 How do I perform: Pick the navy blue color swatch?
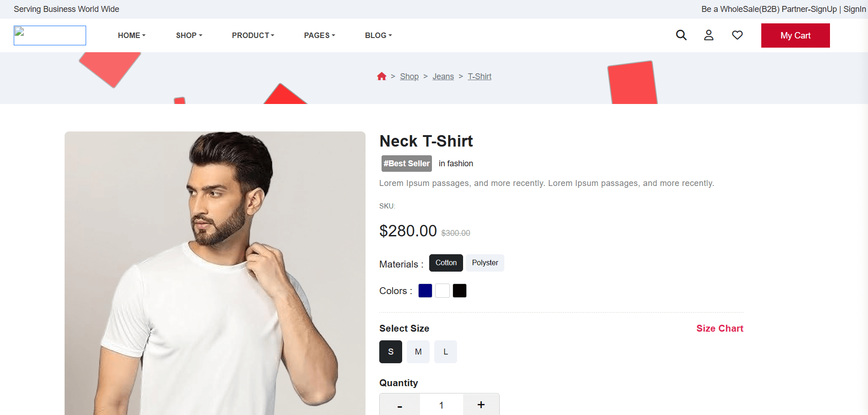pos(425,291)
